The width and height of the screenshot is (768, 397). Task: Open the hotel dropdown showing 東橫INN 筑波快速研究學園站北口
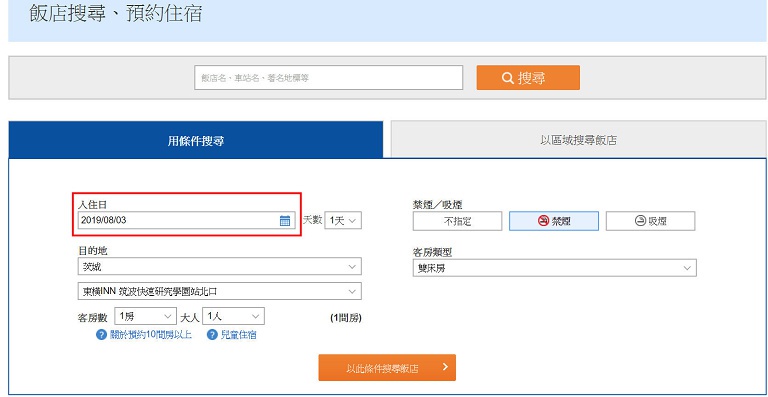219,291
